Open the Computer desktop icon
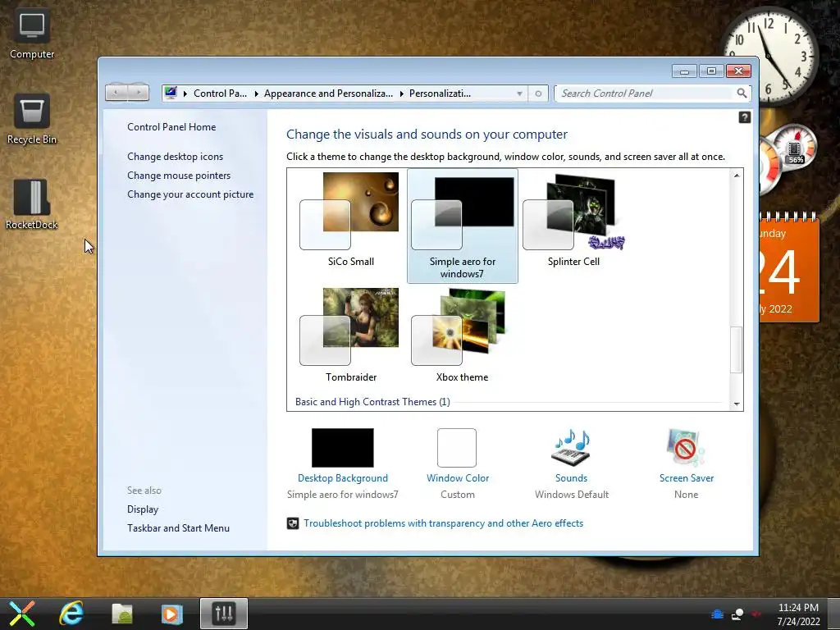 (32, 34)
